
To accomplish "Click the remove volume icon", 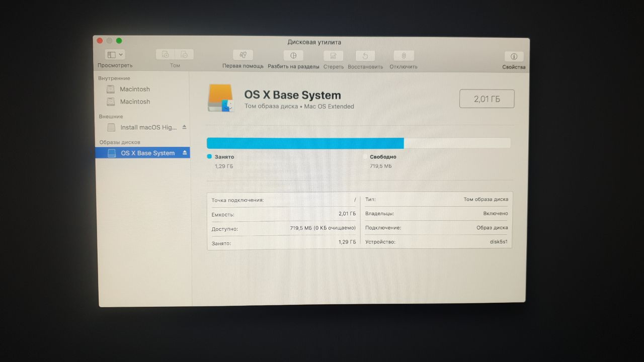I will [x=184, y=55].
